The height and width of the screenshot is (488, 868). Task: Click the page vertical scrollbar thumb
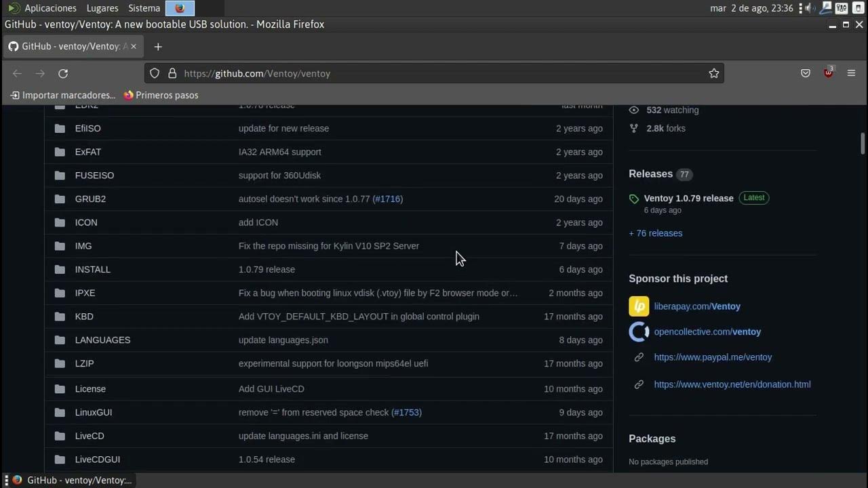tap(863, 144)
